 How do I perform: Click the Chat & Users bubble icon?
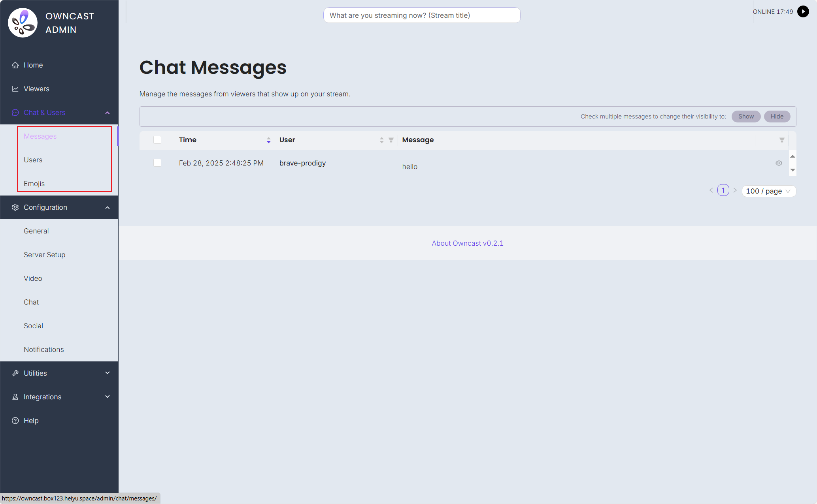(x=15, y=113)
